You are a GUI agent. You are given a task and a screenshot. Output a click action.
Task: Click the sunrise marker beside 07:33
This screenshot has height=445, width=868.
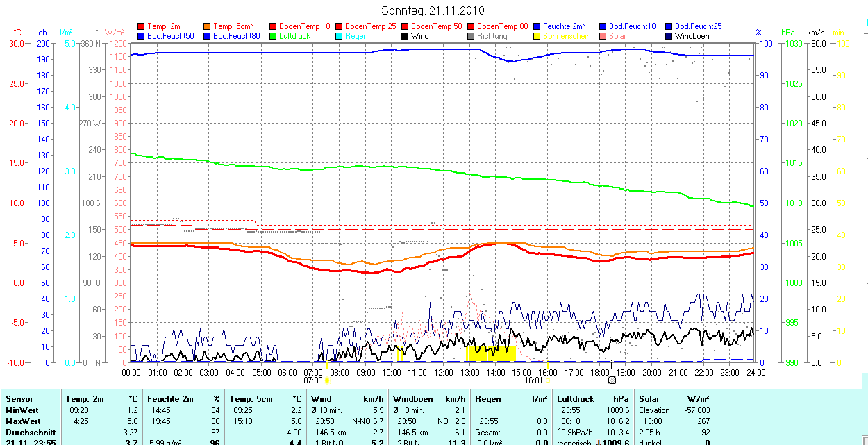(327, 380)
